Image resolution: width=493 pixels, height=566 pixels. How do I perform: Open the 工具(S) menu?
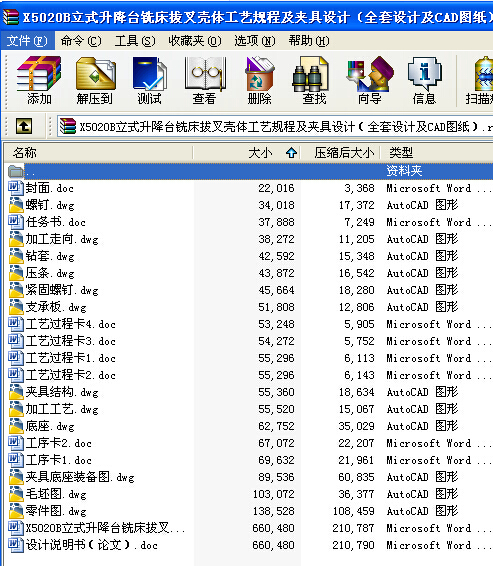(135, 41)
